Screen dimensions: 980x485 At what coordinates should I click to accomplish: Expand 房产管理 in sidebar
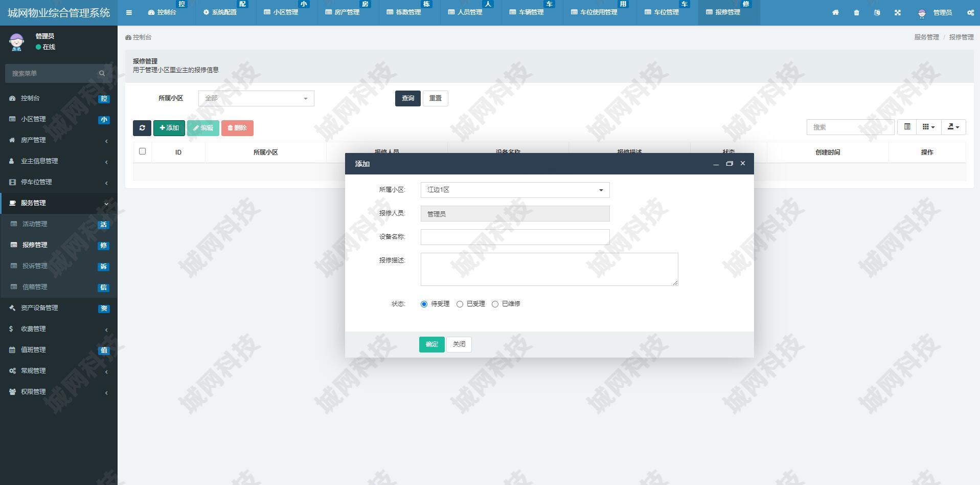(x=59, y=140)
